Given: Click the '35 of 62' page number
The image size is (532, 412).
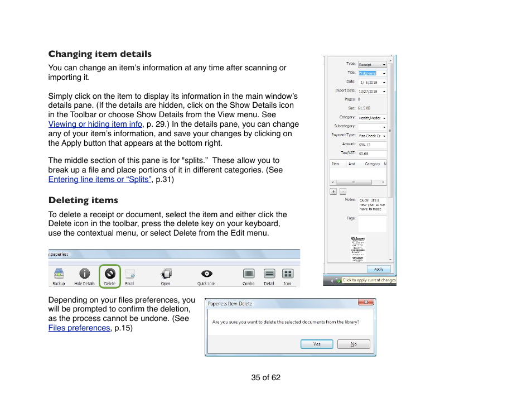Looking at the screenshot, I should point(265,377).
